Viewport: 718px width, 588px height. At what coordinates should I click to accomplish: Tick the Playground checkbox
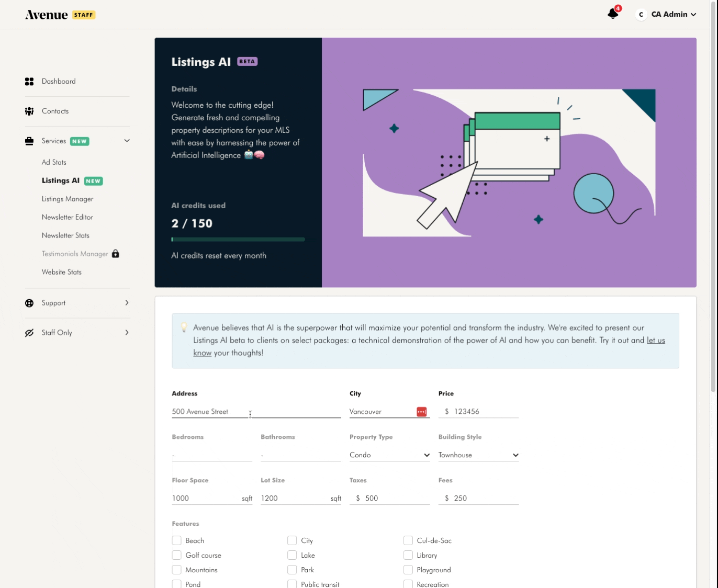click(x=408, y=570)
